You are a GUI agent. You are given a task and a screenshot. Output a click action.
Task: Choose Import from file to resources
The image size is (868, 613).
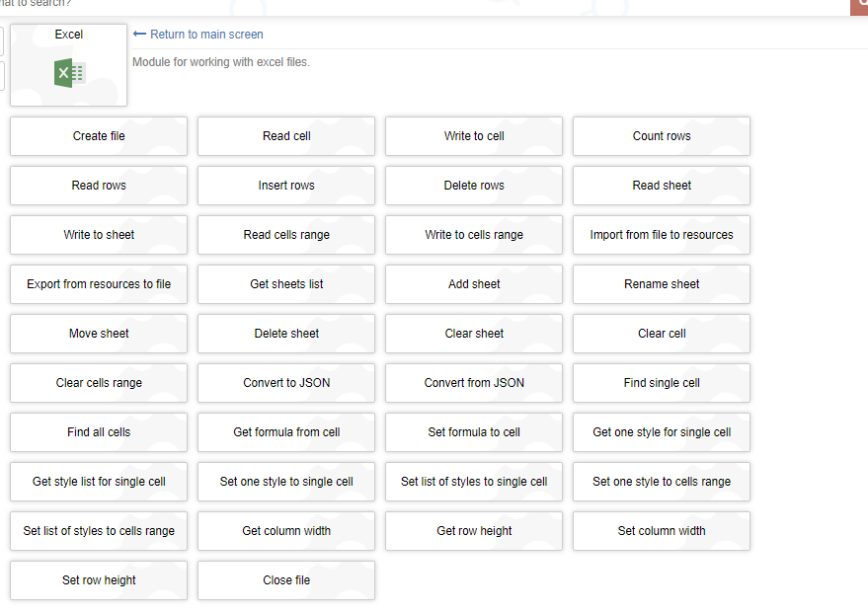(662, 235)
